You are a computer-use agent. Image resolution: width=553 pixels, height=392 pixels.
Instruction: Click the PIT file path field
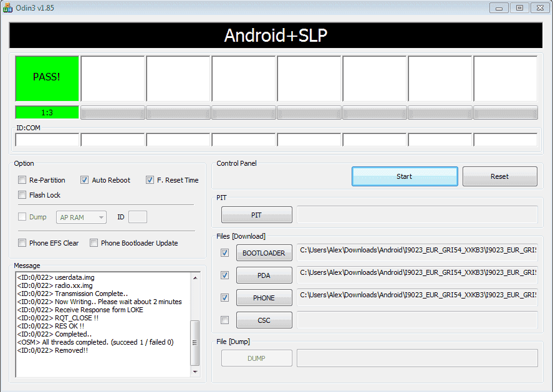pyautogui.click(x=417, y=214)
